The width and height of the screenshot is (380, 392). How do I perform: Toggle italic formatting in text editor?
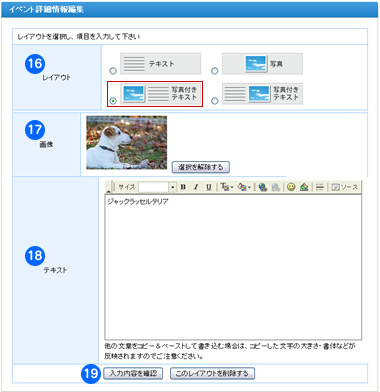tap(196, 187)
